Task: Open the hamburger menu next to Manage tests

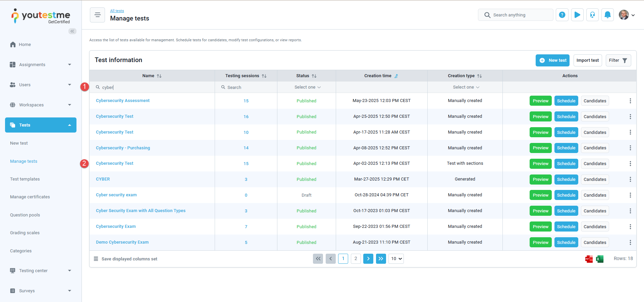Action: [x=97, y=15]
